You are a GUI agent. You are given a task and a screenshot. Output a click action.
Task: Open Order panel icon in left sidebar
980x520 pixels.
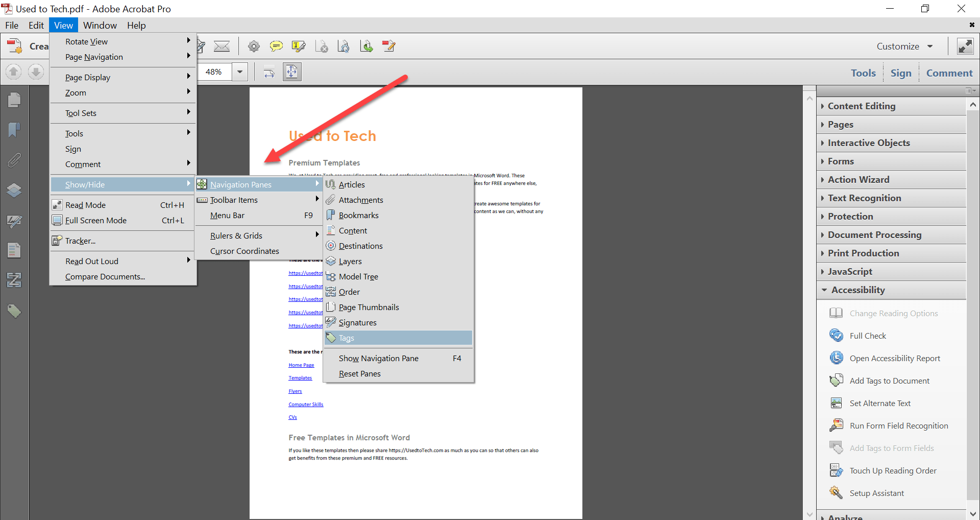pyautogui.click(x=14, y=280)
